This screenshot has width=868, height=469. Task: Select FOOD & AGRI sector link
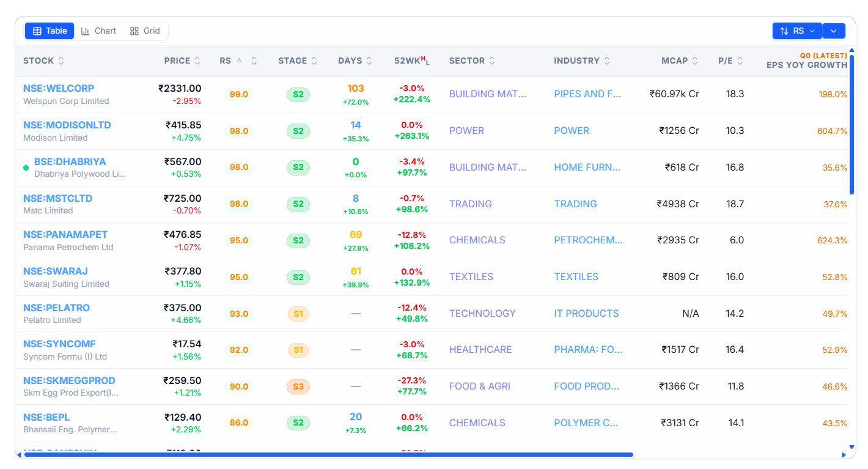tap(480, 386)
